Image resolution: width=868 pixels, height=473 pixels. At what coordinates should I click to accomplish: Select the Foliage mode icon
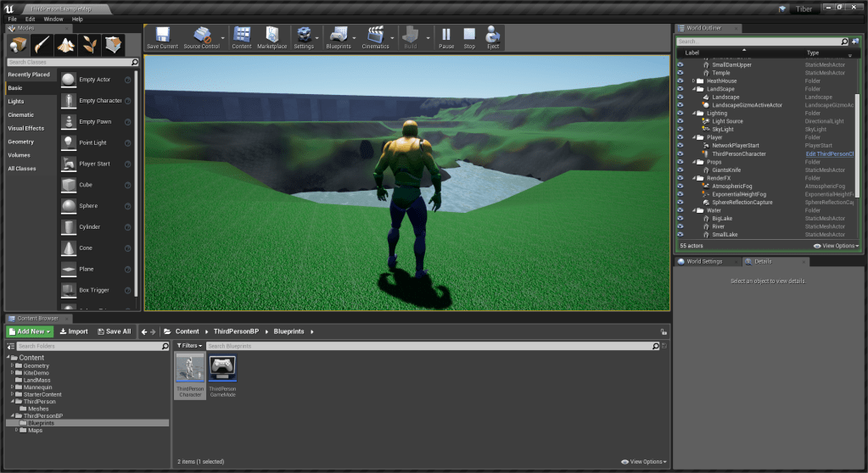89,45
